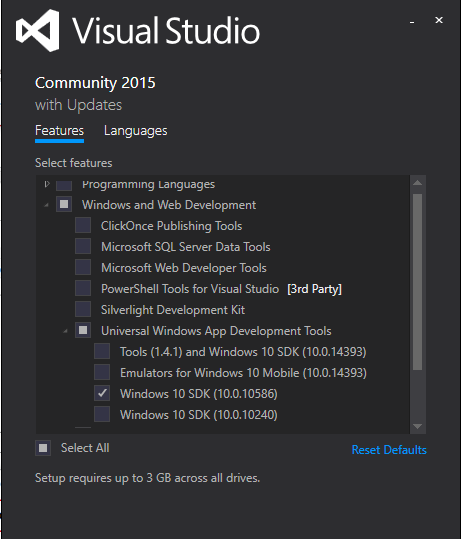Check Tools (1.4.1) and Windows 10 SDK (10.0.14393)
This screenshot has height=539, width=461.
click(x=102, y=351)
